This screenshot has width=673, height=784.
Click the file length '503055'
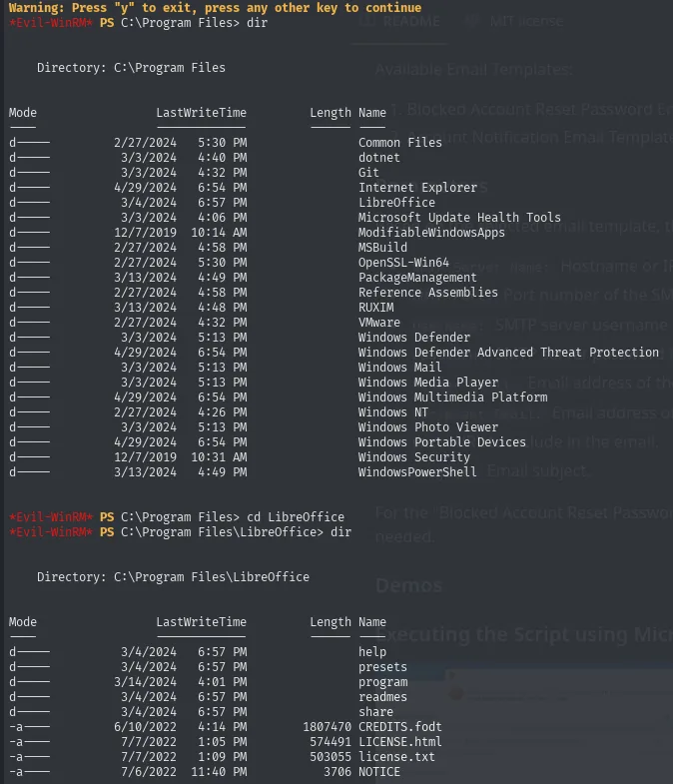coord(331,757)
